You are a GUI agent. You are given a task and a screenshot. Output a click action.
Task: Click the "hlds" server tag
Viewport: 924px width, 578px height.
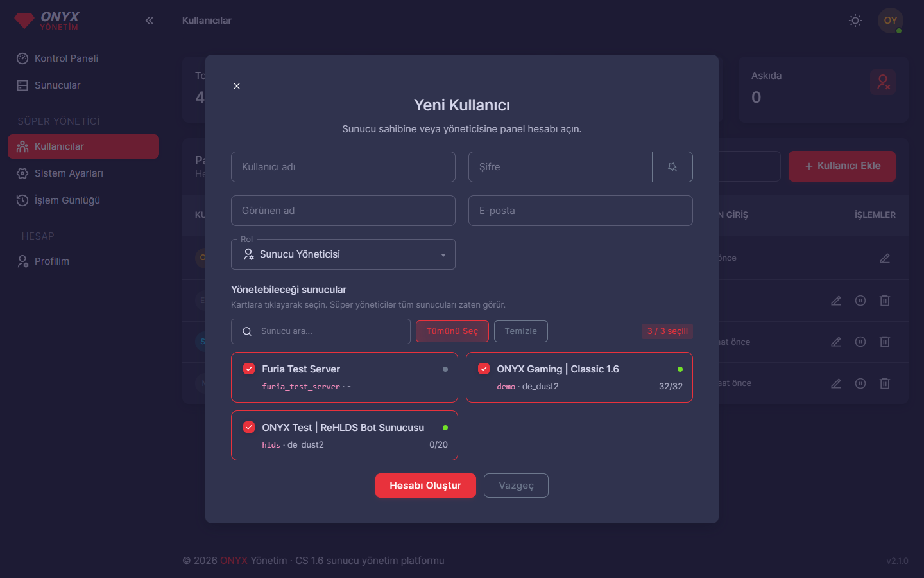point(271,445)
